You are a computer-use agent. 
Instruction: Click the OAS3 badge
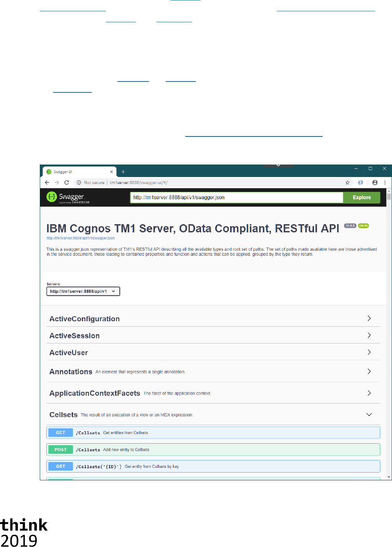tap(364, 226)
